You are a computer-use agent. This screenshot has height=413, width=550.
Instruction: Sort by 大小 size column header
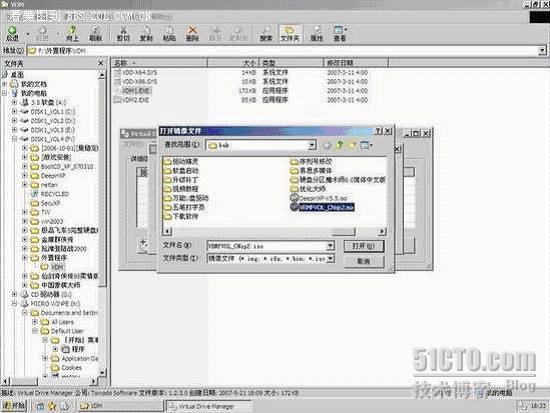pyautogui.click(x=233, y=63)
